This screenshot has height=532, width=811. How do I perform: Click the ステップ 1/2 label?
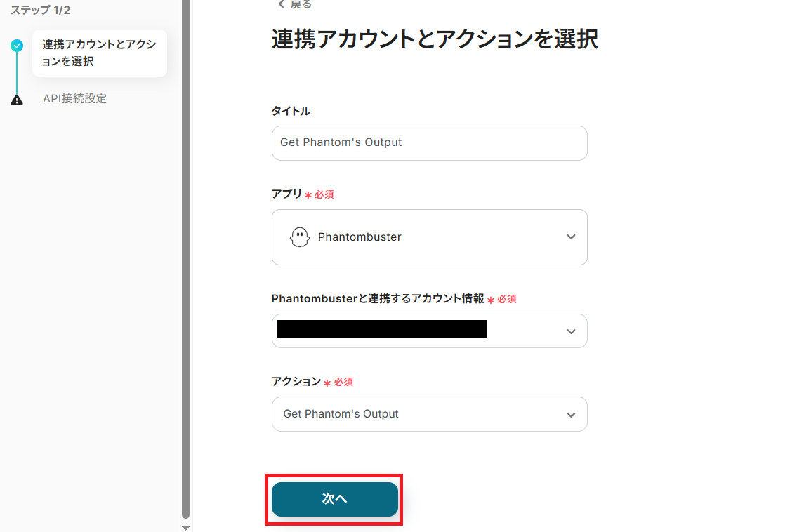(x=40, y=11)
